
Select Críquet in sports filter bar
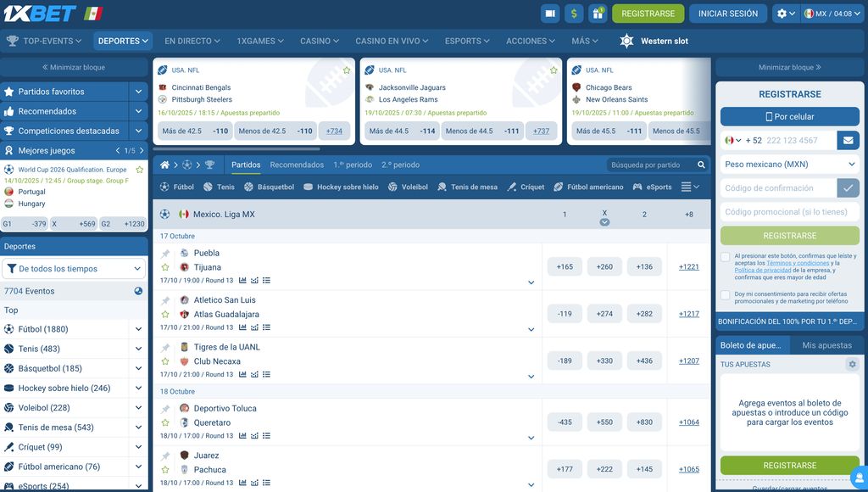[526, 187]
